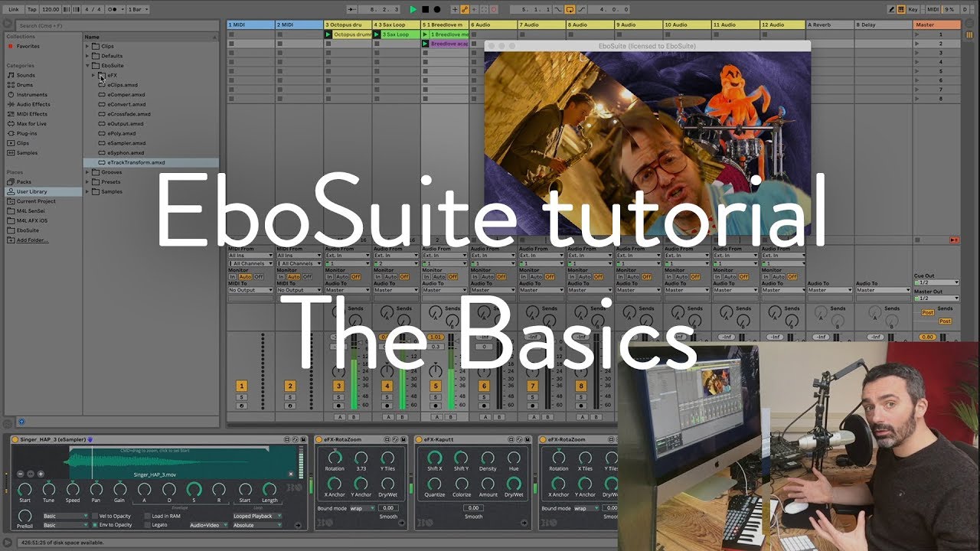This screenshot has height=551, width=980.
Task: Launch the Octopus drum clip
Action: tap(328, 34)
